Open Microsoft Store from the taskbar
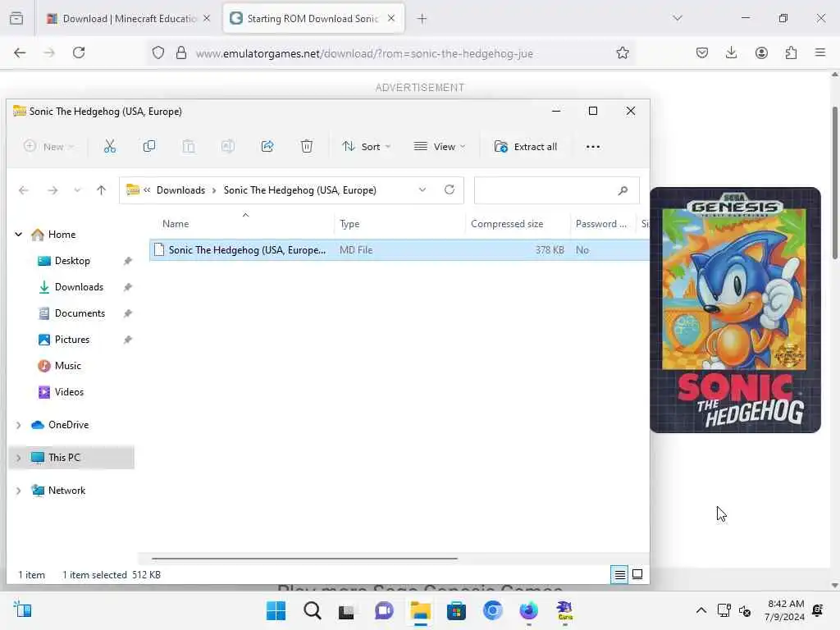Screen dimensions: 840x630 point(456,610)
